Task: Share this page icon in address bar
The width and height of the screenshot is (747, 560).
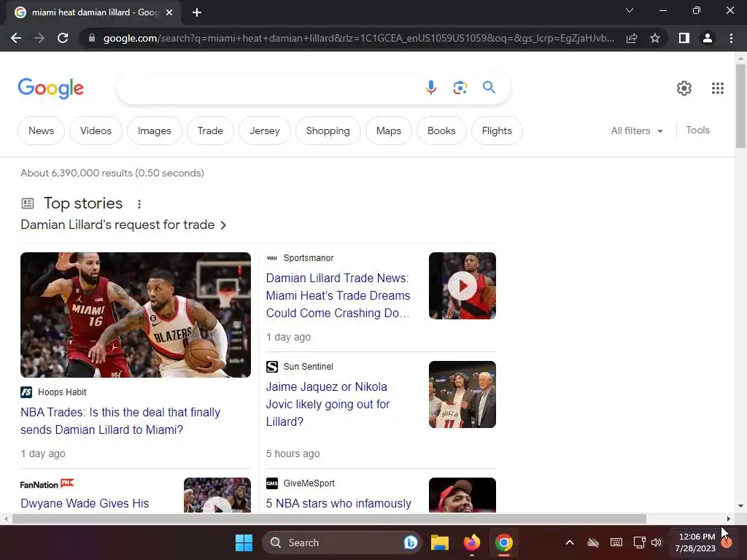Action: point(632,38)
